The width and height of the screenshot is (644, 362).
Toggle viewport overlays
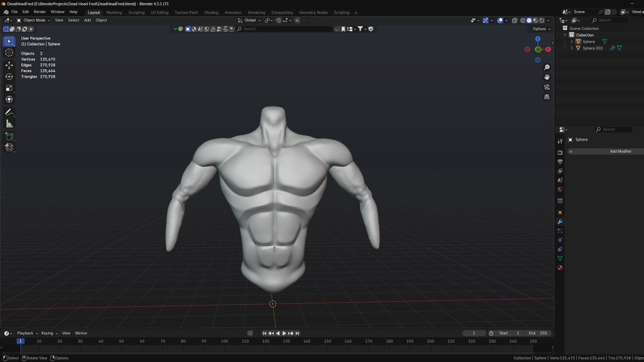point(500,20)
